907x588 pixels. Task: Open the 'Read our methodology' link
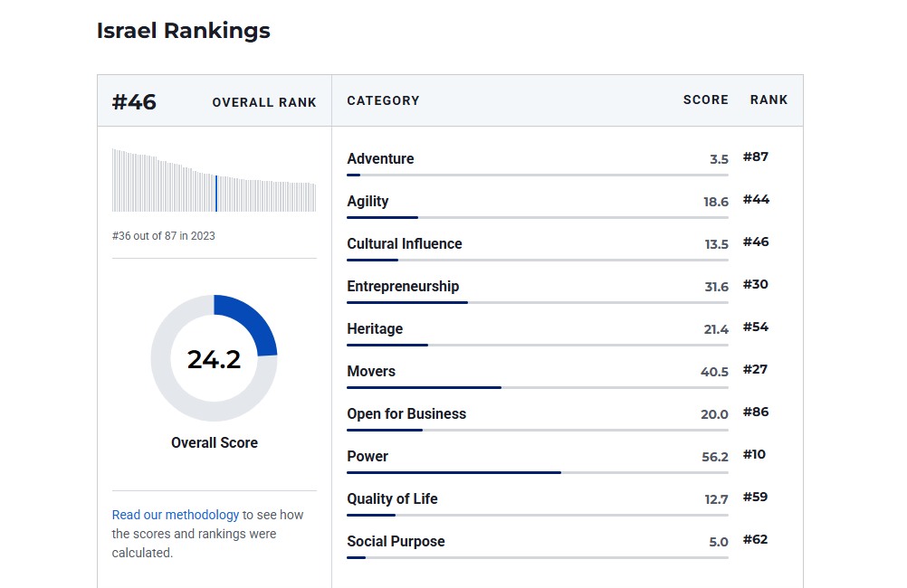176,515
